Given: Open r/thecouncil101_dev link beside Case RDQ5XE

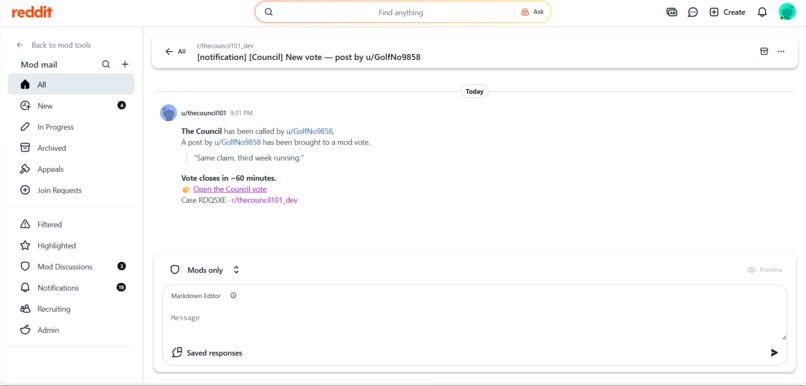Looking at the screenshot, I should click(265, 200).
